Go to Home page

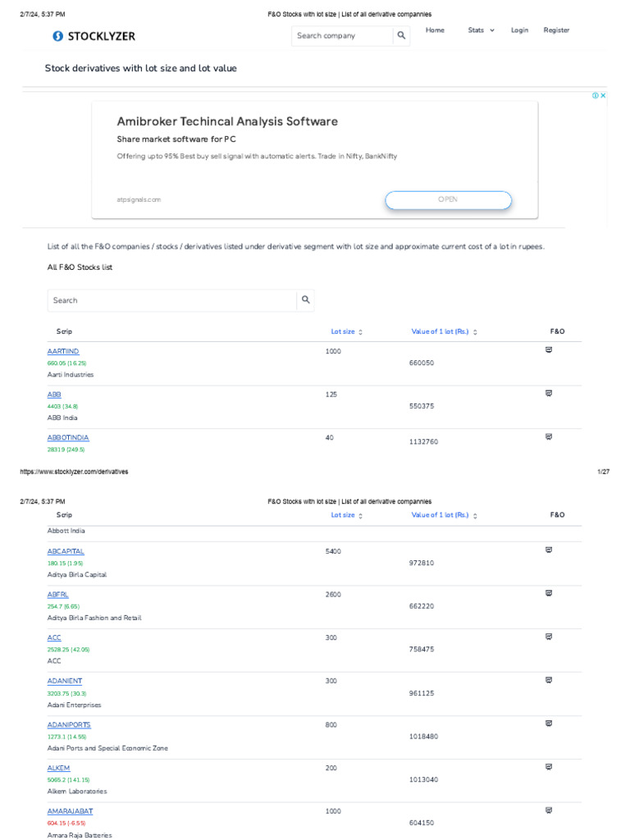pyautogui.click(x=435, y=30)
